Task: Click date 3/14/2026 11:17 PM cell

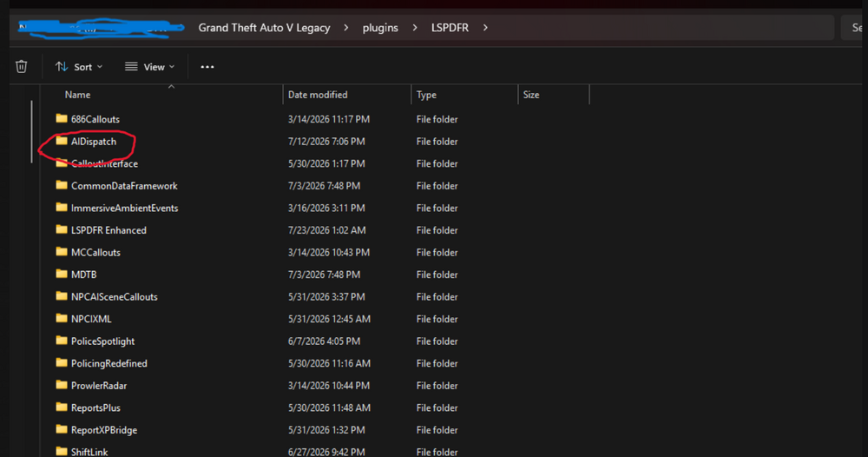Action: tap(329, 119)
